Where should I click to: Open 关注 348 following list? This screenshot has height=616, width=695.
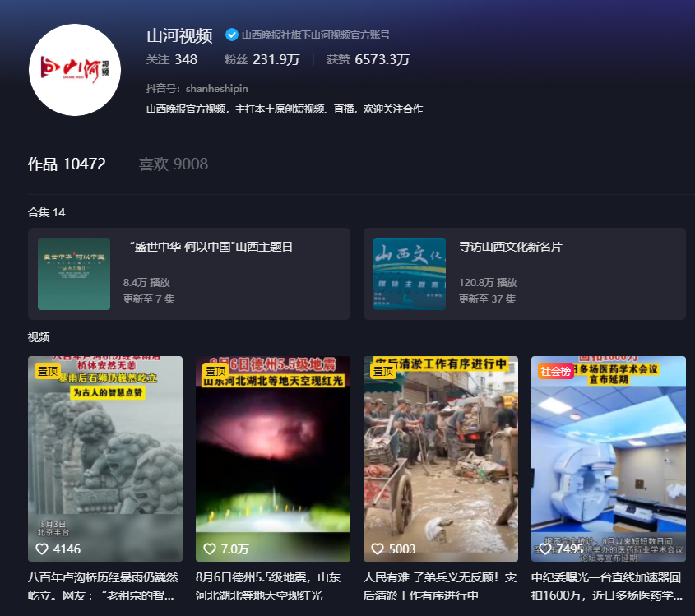point(172,59)
